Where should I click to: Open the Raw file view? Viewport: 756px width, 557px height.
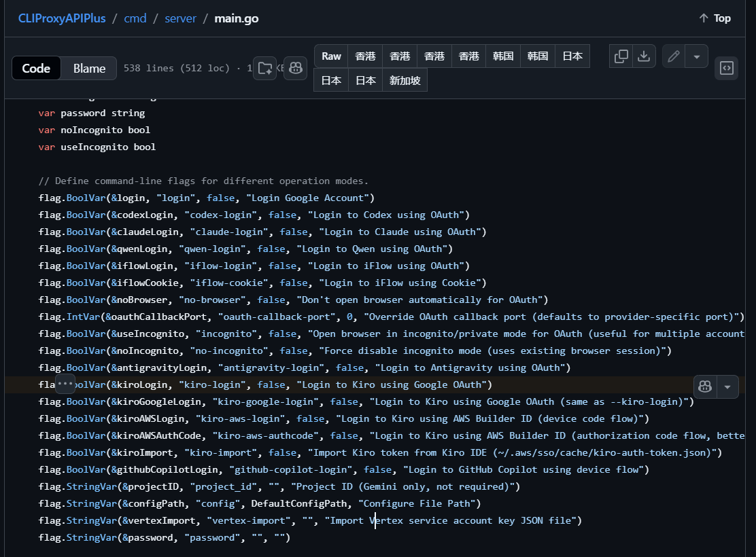(x=331, y=56)
